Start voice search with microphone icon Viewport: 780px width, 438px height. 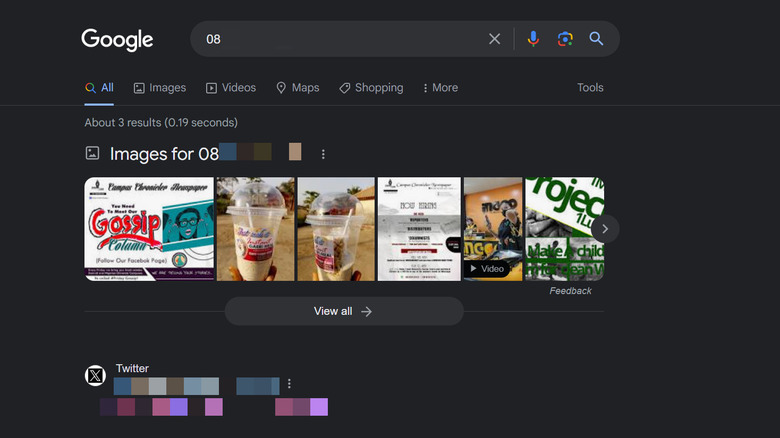click(x=533, y=39)
